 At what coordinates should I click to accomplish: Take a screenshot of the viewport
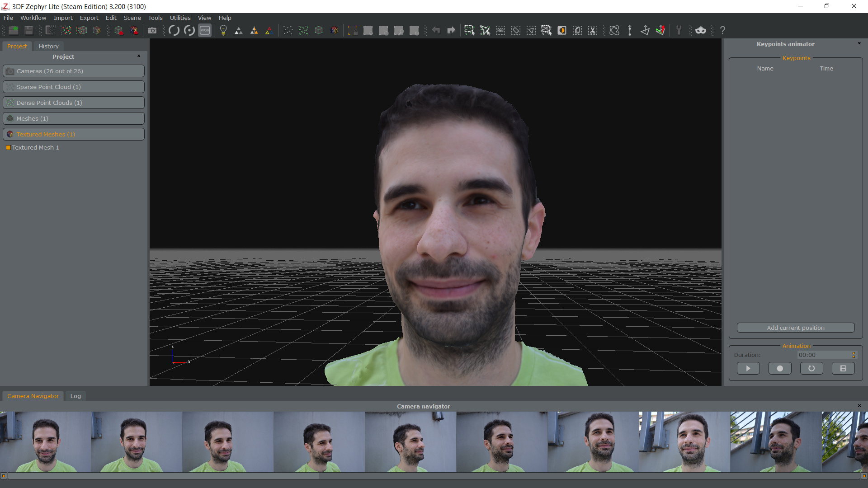(152, 30)
